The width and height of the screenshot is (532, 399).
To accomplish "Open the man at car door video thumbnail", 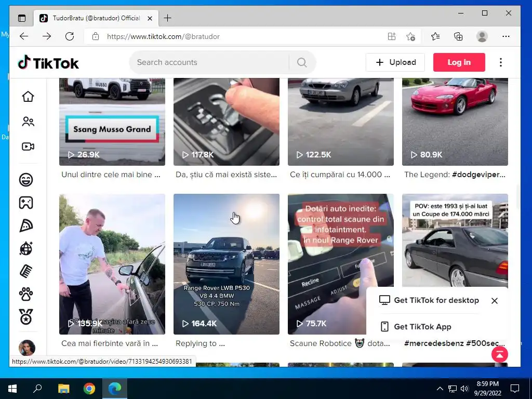I will pos(112,264).
